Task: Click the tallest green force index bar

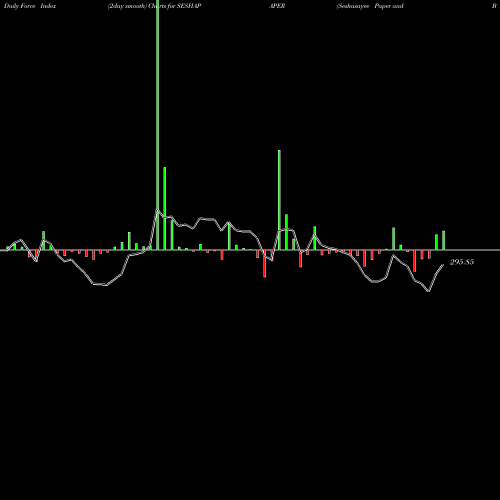Action: [158, 125]
